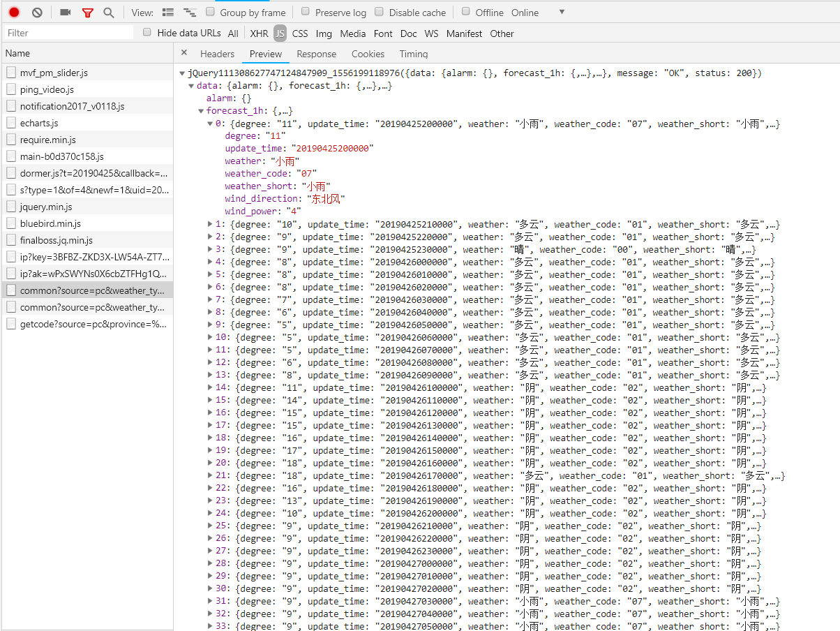Collapse the forecast_1h node
This screenshot has width=840, height=631.
pyautogui.click(x=201, y=111)
